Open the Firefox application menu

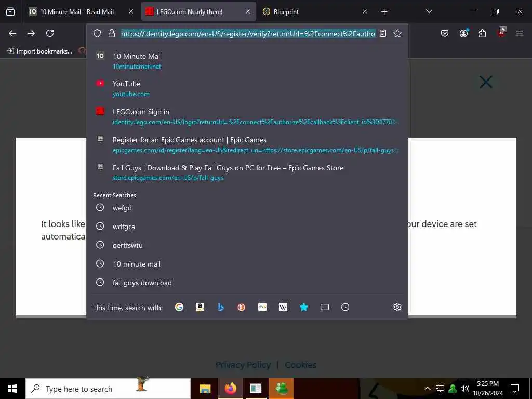pos(520,33)
